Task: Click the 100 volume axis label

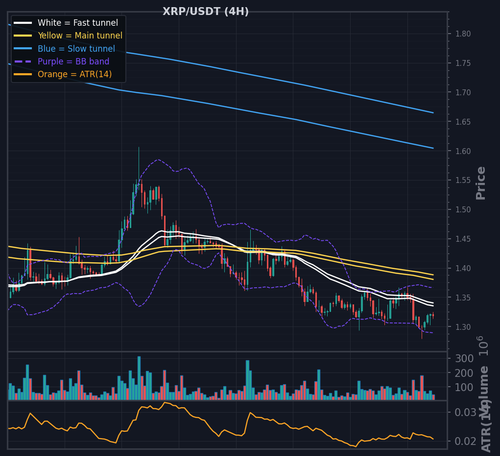Action: point(464,387)
